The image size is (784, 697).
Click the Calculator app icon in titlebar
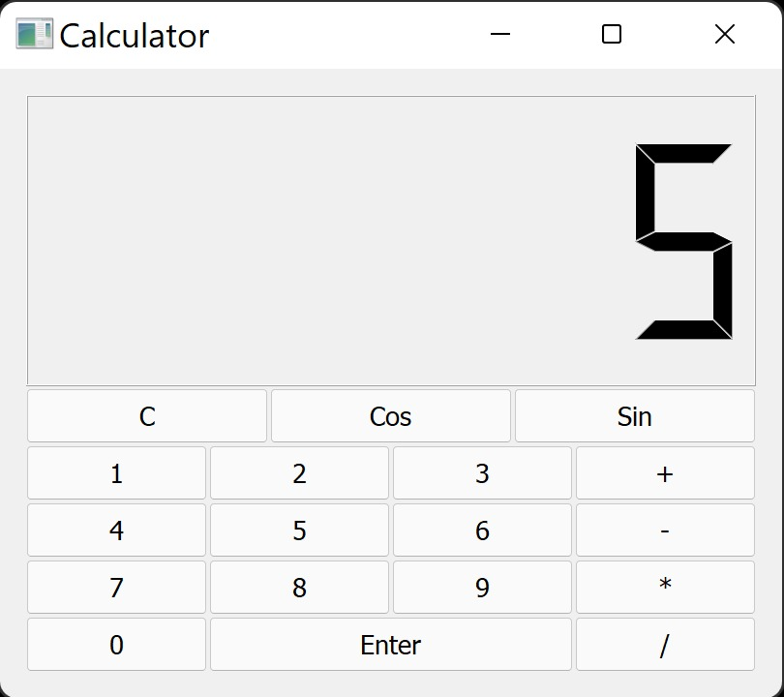[x=33, y=35]
